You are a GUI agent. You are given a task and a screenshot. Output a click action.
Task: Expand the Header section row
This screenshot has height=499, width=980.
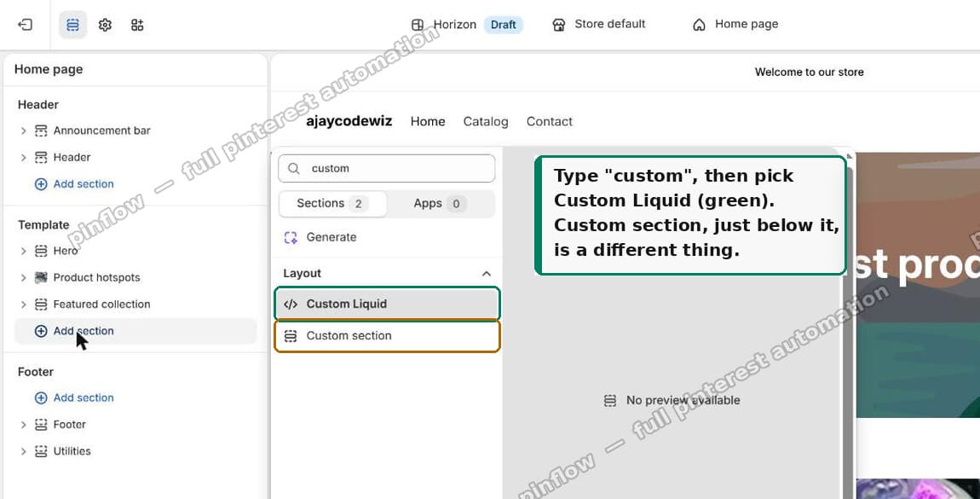point(24,158)
